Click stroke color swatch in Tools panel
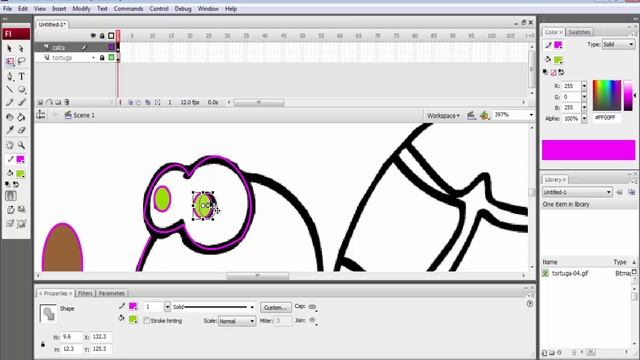 point(20,159)
